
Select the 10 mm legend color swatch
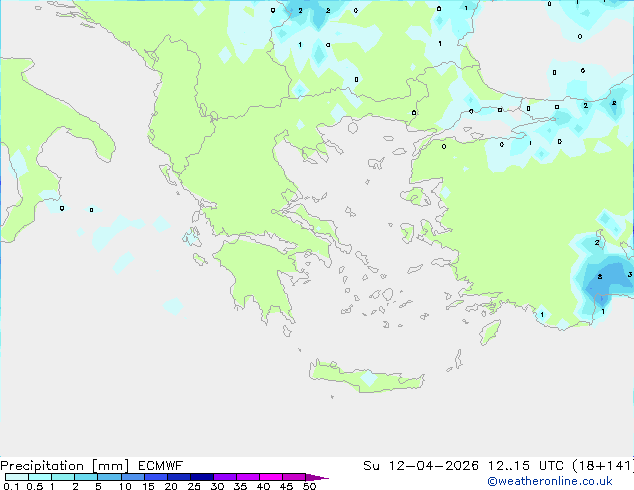[x=133, y=477]
